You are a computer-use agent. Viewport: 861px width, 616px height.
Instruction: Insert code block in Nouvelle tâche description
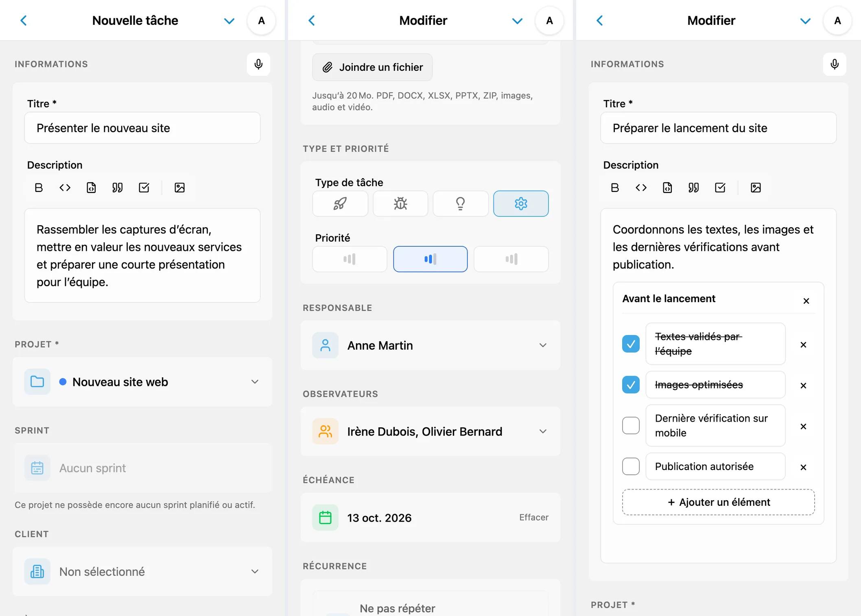[x=91, y=187]
